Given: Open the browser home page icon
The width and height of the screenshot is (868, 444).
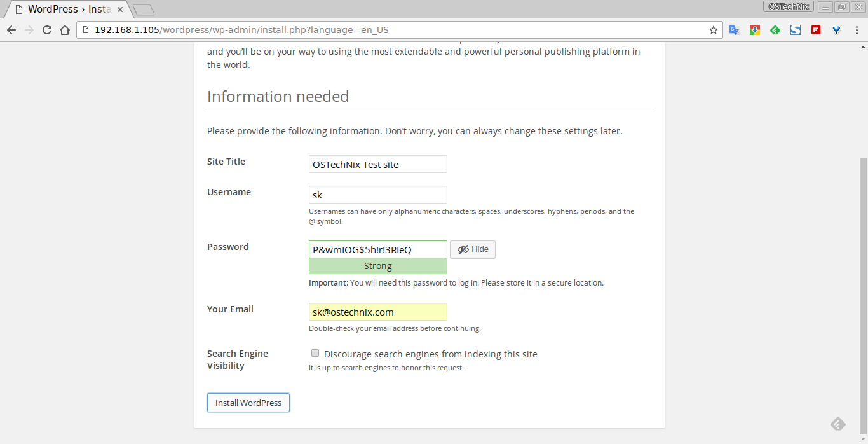Looking at the screenshot, I should pos(65,30).
